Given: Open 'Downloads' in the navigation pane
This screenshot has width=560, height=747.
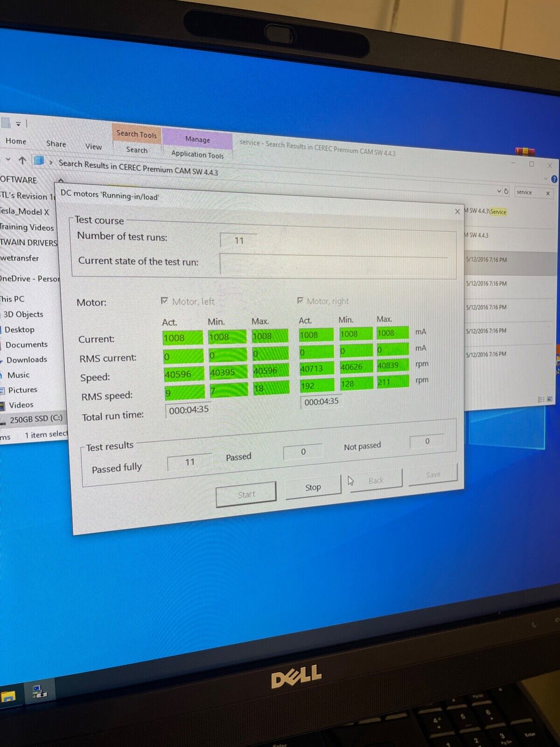Looking at the screenshot, I should (x=27, y=359).
